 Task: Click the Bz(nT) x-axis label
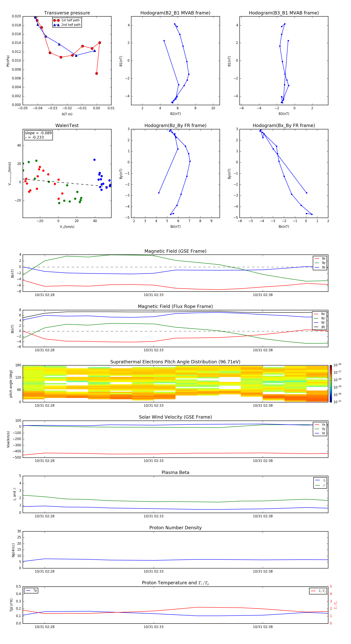pyautogui.click(x=175, y=227)
